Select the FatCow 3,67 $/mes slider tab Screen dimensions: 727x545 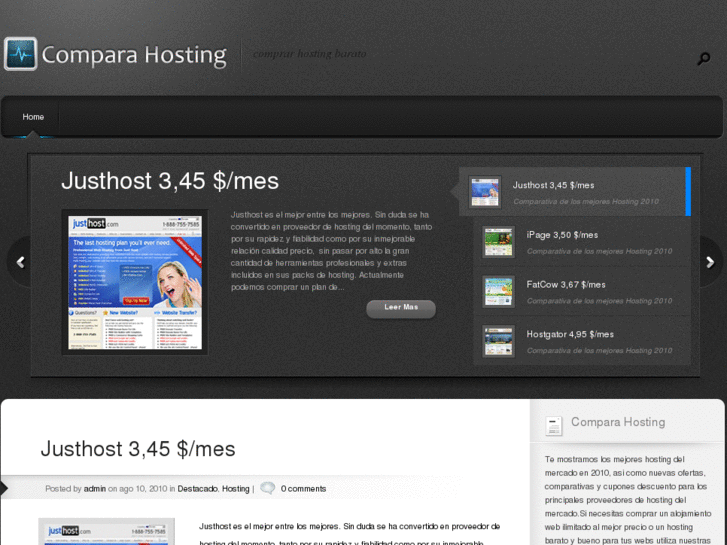581,291
